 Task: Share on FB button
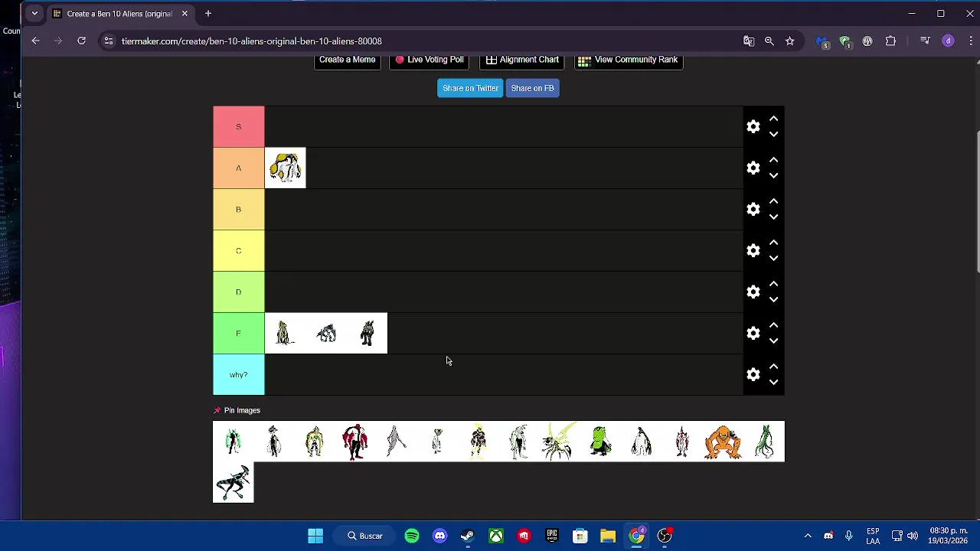point(532,88)
